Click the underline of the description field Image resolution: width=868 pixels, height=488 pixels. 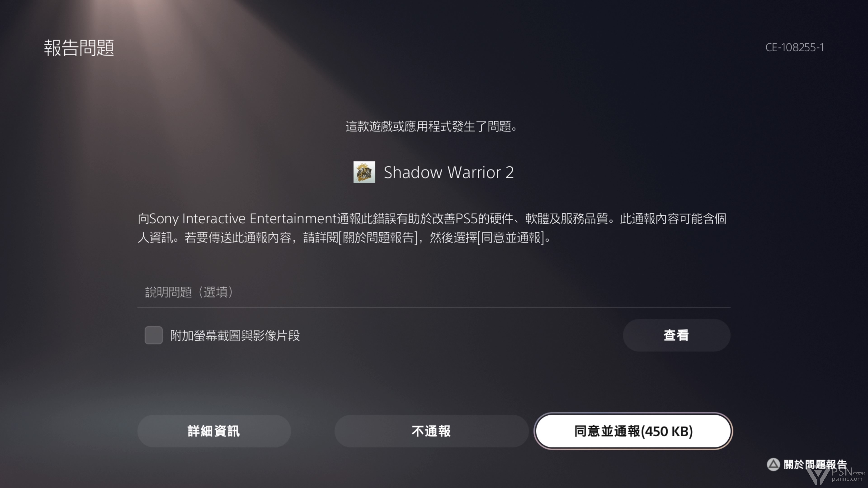(434, 307)
